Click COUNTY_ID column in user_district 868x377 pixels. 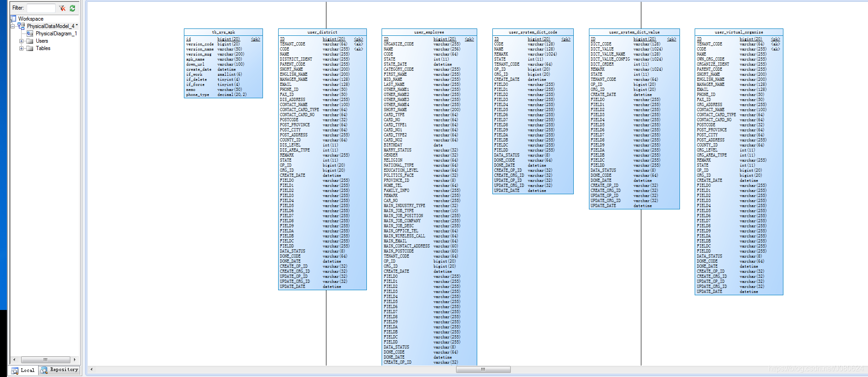290,140
